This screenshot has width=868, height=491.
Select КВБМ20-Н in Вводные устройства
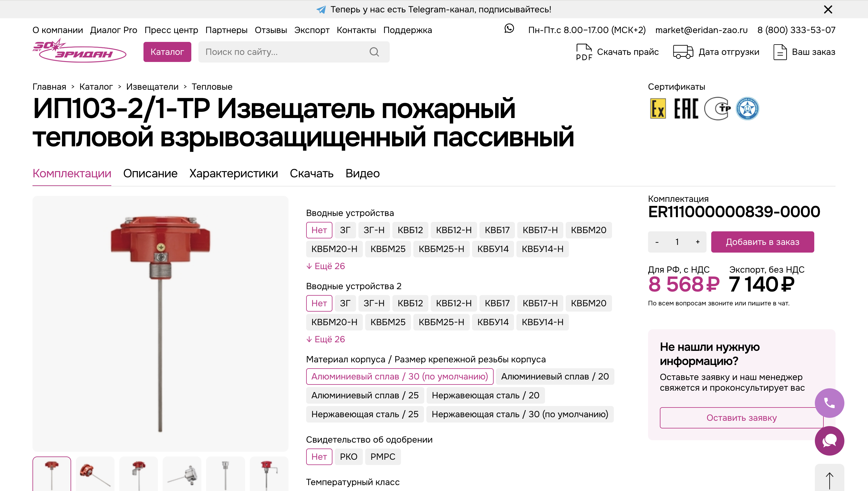(334, 249)
